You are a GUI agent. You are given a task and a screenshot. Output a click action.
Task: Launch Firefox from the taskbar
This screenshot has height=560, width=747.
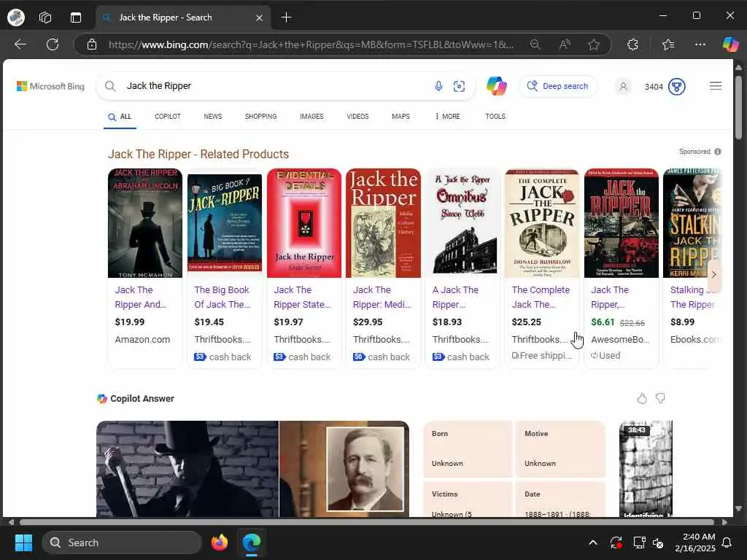click(219, 542)
